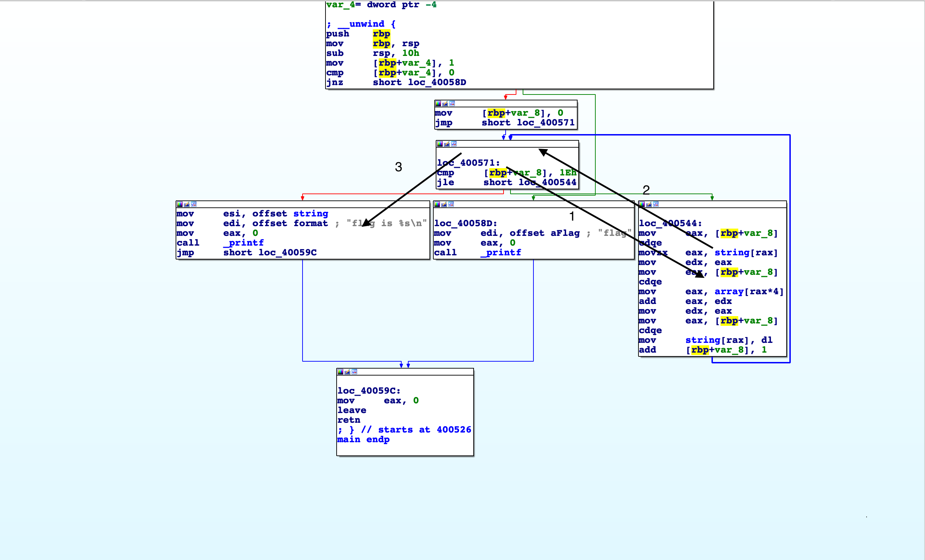Click aFlag operand in 'mov edi, offset' line
The width and height of the screenshot is (925, 560).
(565, 233)
